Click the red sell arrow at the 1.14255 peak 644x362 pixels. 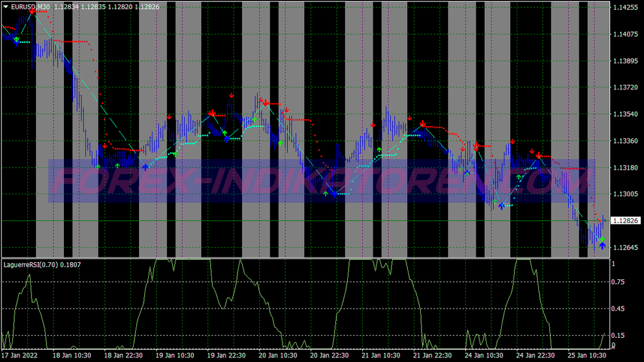coord(32,11)
